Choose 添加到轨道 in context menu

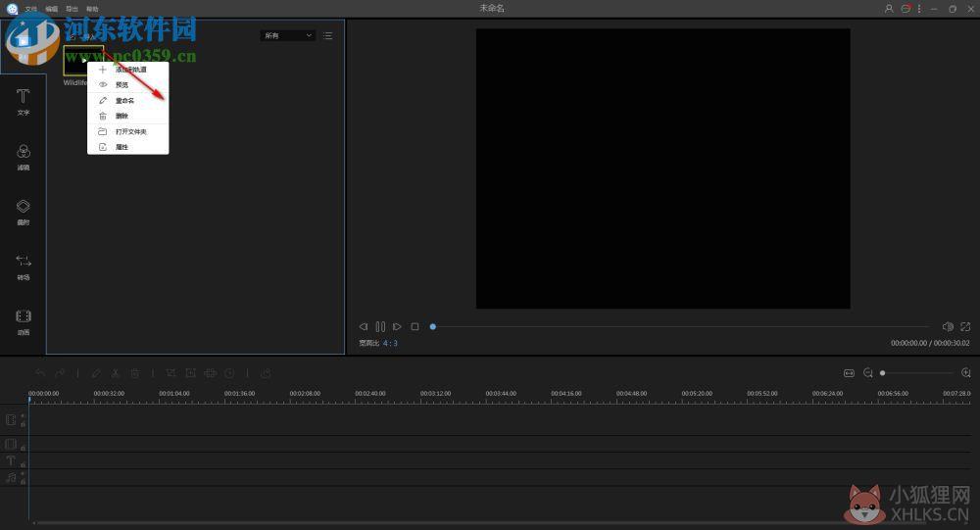[x=128, y=70]
